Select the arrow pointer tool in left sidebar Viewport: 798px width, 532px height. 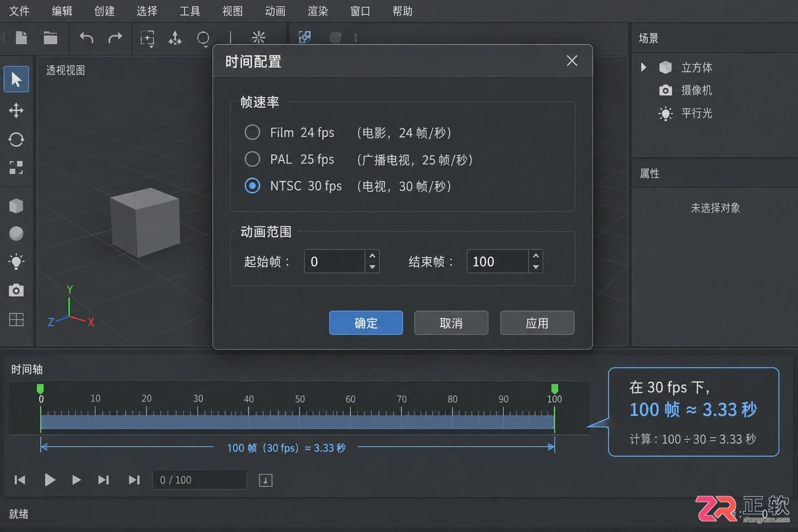pos(16,79)
